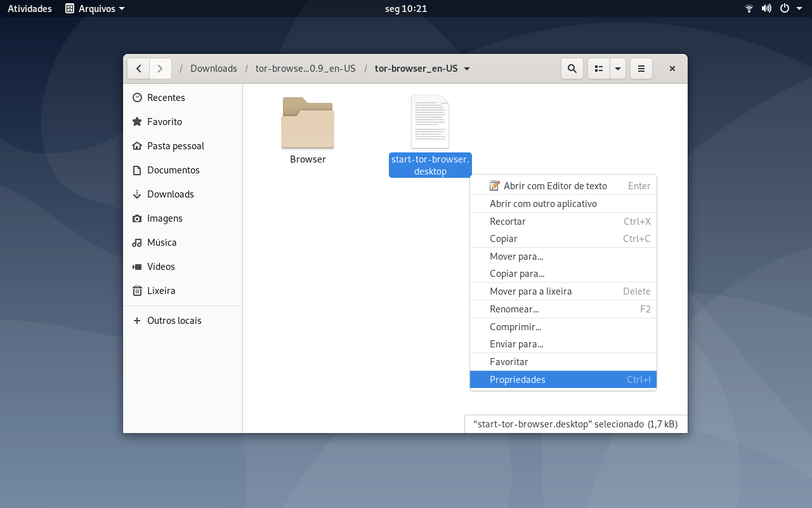Click the Downloads arrow icon in sidebar
812x508 pixels.
pyautogui.click(x=137, y=194)
